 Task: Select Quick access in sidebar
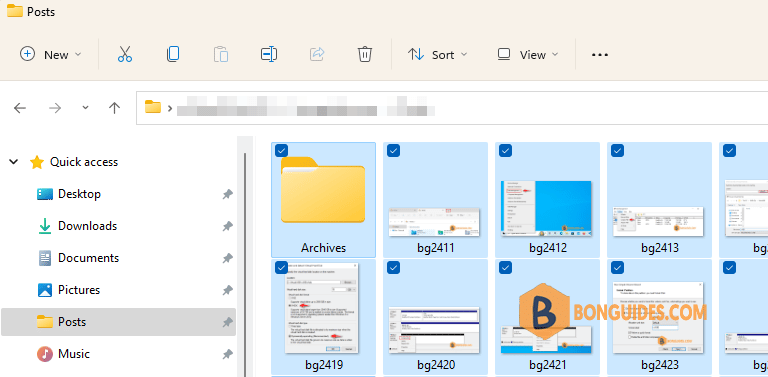[84, 162]
